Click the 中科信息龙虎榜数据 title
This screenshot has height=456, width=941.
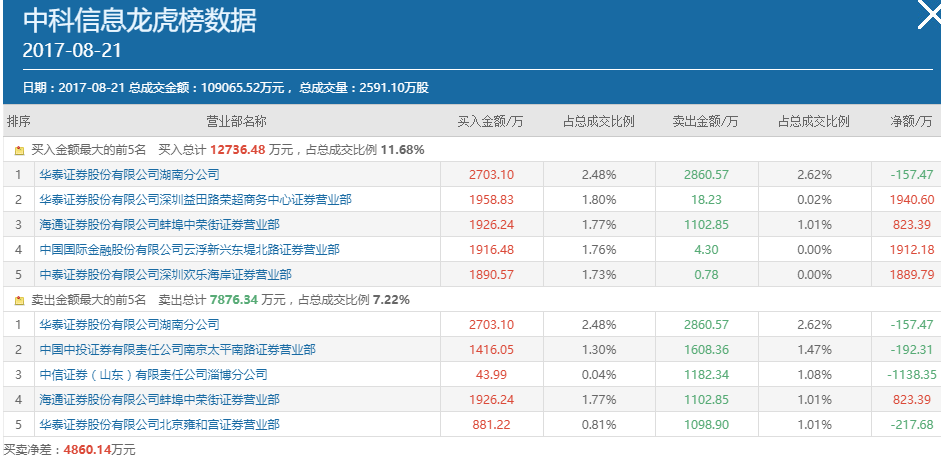pos(139,21)
